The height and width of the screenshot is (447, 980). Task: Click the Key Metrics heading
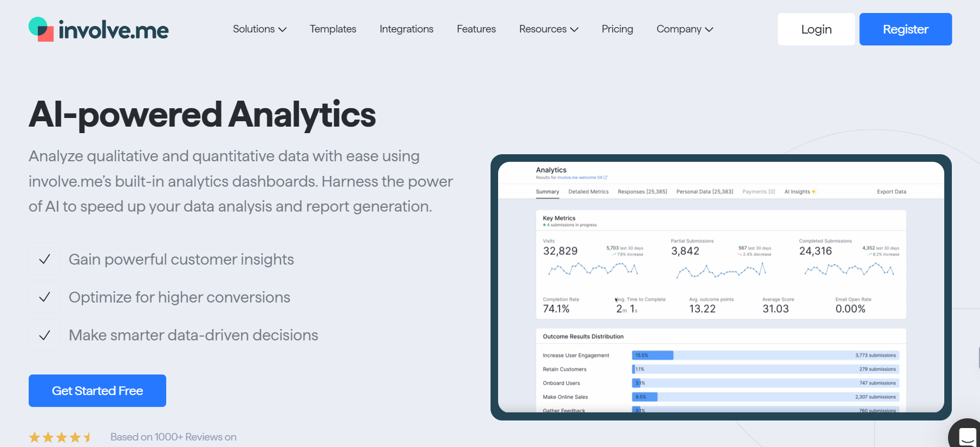[559, 218]
